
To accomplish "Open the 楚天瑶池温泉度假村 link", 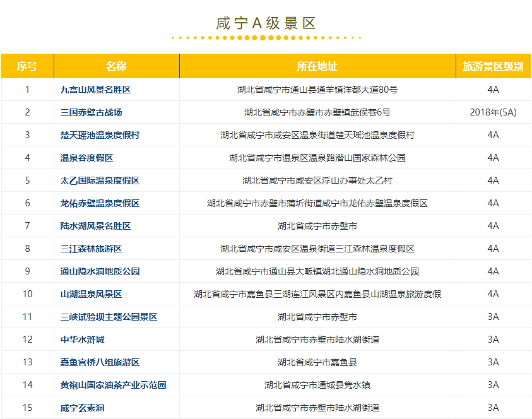I will (100, 135).
